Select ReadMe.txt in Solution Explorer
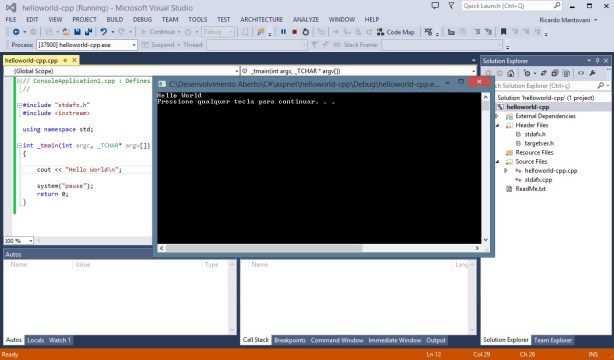The image size is (614, 360). tap(530, 189)
